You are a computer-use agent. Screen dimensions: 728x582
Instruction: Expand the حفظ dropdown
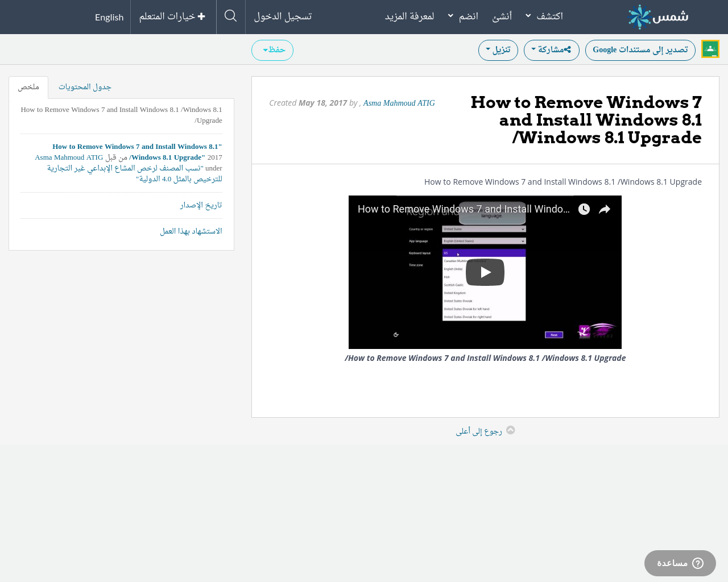point(272,49)
